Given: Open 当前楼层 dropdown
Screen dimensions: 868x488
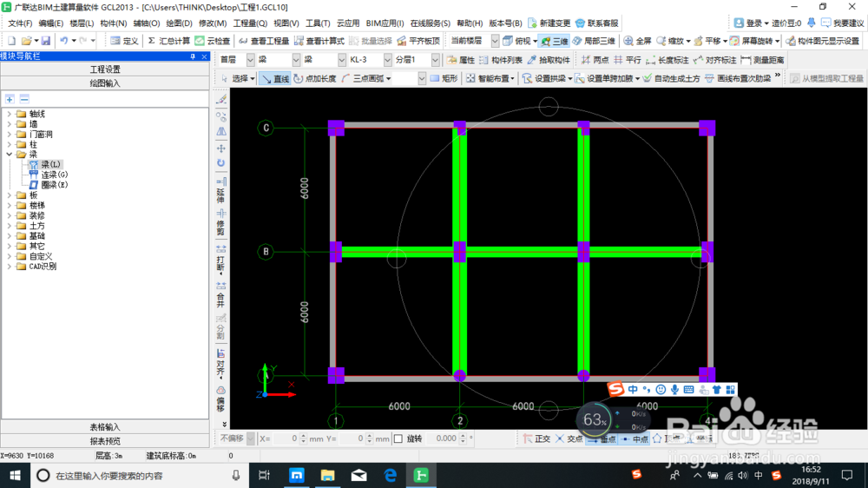Looking at the screenshot, I should click(495, 41).
